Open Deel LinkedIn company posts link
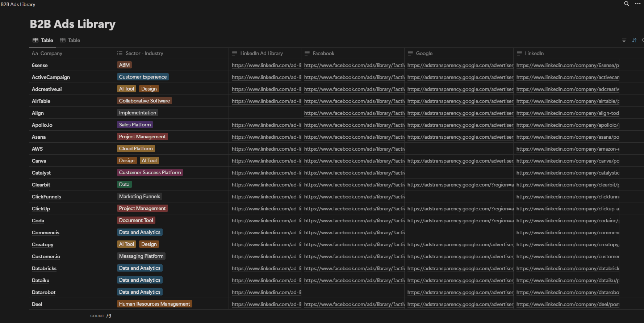644x323 pixels. 568,304
